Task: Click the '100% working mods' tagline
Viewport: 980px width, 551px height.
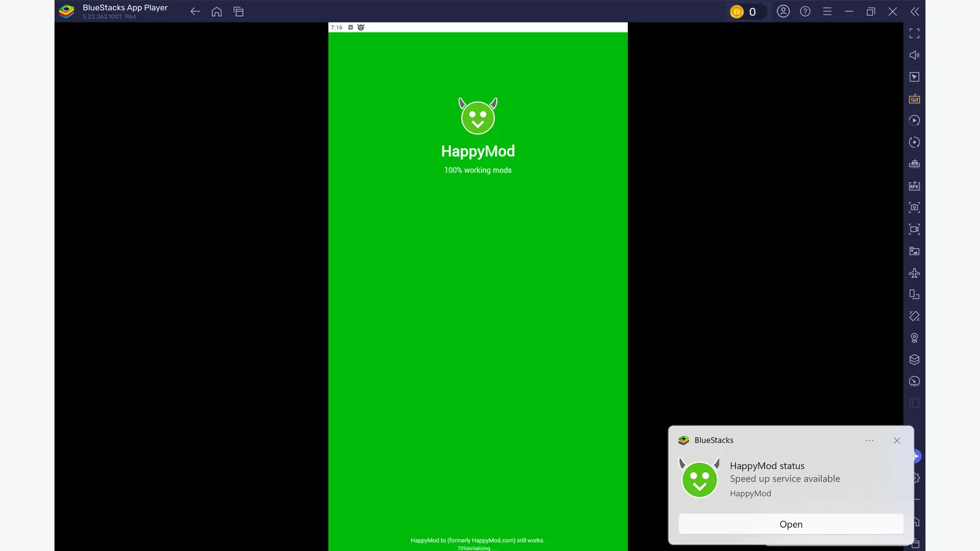Action: point(478,170)
